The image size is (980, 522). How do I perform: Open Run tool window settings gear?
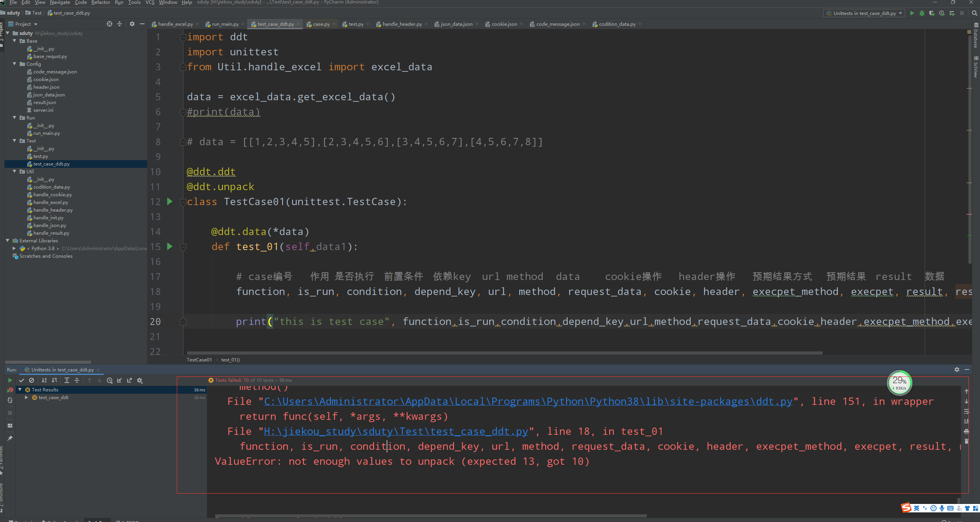coord(957,370)
